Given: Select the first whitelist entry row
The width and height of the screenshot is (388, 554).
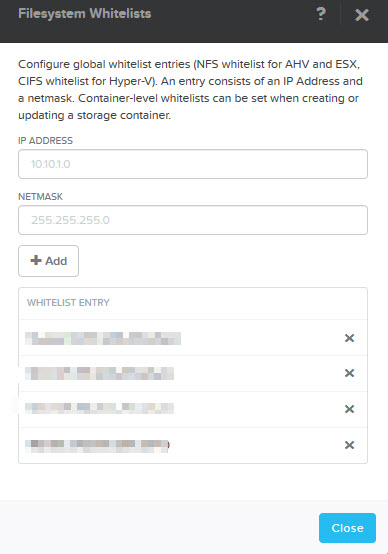Looking at the screenshot, I should coord(193,338).
